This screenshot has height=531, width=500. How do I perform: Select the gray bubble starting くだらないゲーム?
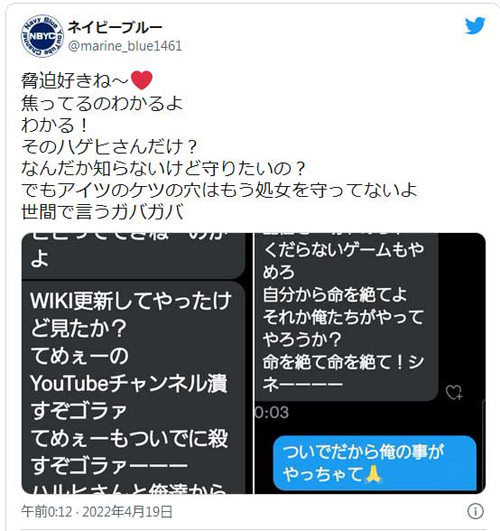pos(347,317)
